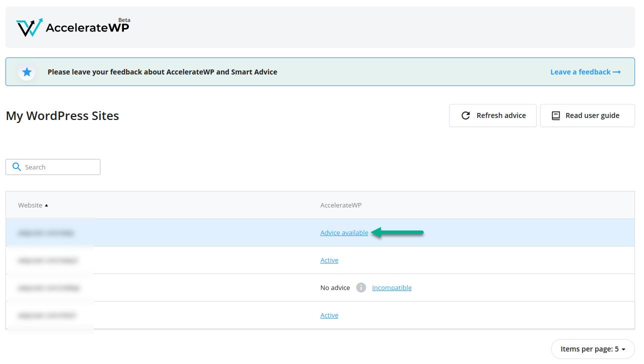
Task: Click the refresh icon on Refresh advice button
Action: tap(466, 115)
